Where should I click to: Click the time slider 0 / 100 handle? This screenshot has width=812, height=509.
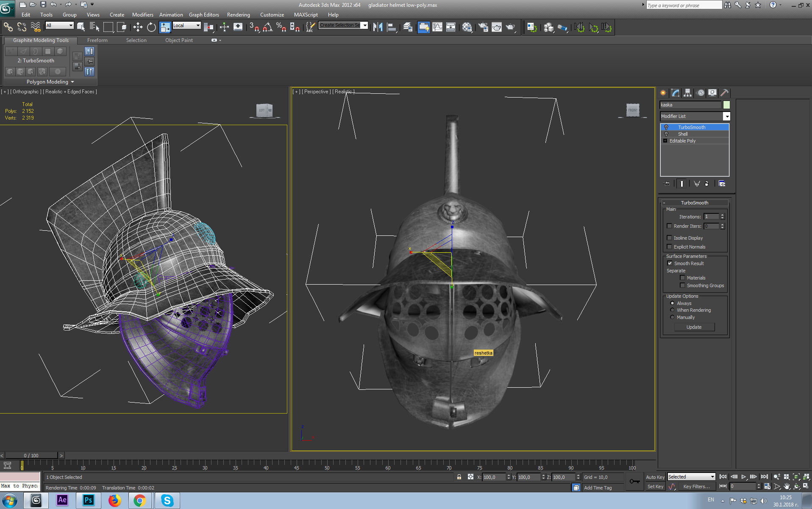coord(31,456)
